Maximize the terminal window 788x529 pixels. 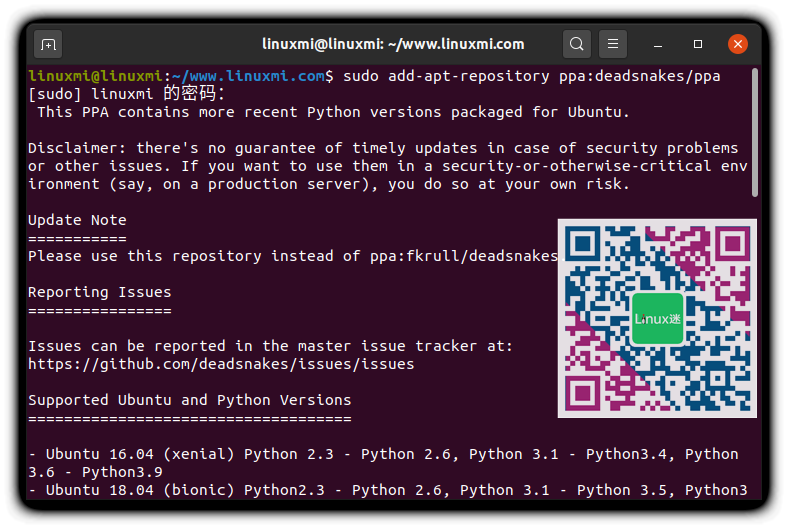click(x=698, y=44)
